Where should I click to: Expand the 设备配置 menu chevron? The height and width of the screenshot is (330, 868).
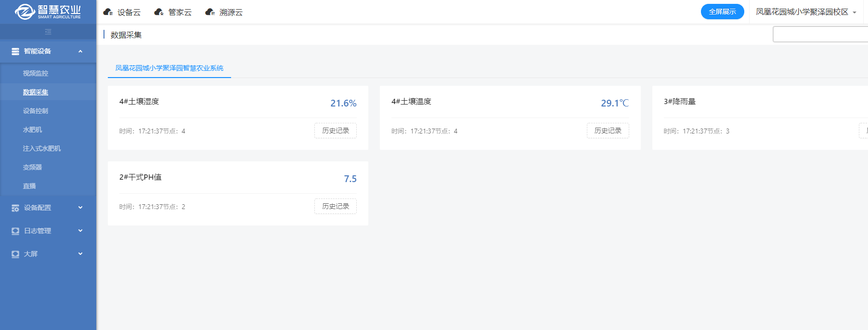(x=80, y=208)
